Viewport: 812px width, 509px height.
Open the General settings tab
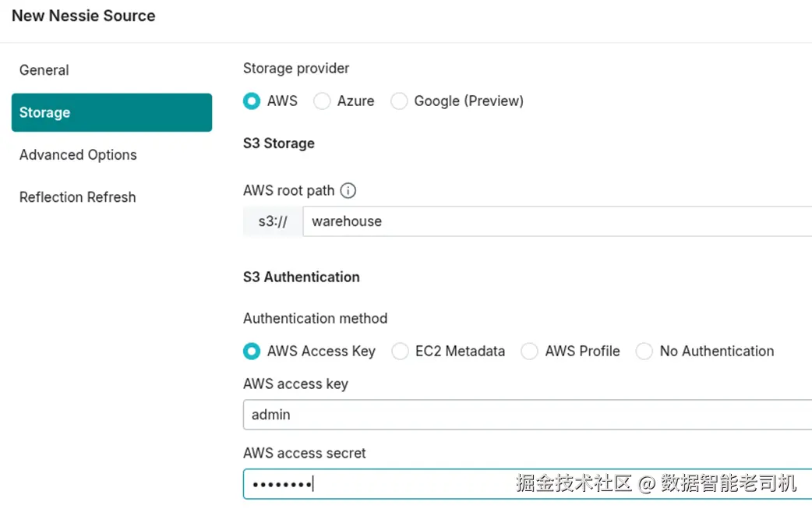44,70
